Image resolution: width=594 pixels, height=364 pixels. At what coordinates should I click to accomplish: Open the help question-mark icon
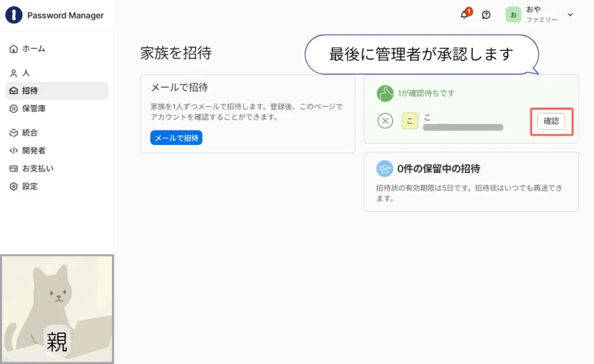[x=486, y=13]
